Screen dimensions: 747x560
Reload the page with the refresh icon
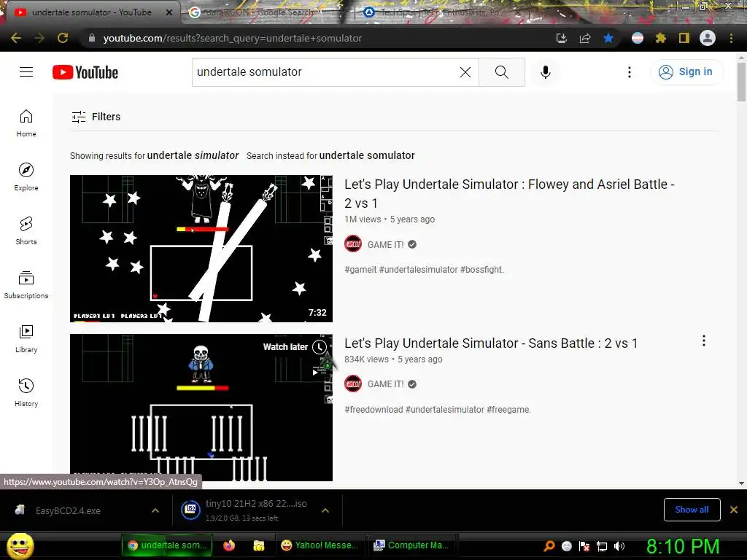(x=63, y=38)
